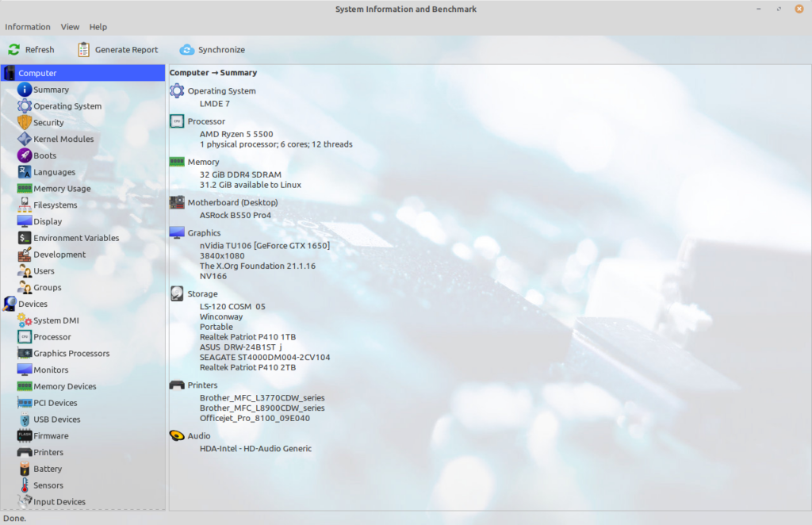Click the Refresh toolbar icon
Image resolution: width=812 pixels, height=525 pixels.
tap(14, 50)
